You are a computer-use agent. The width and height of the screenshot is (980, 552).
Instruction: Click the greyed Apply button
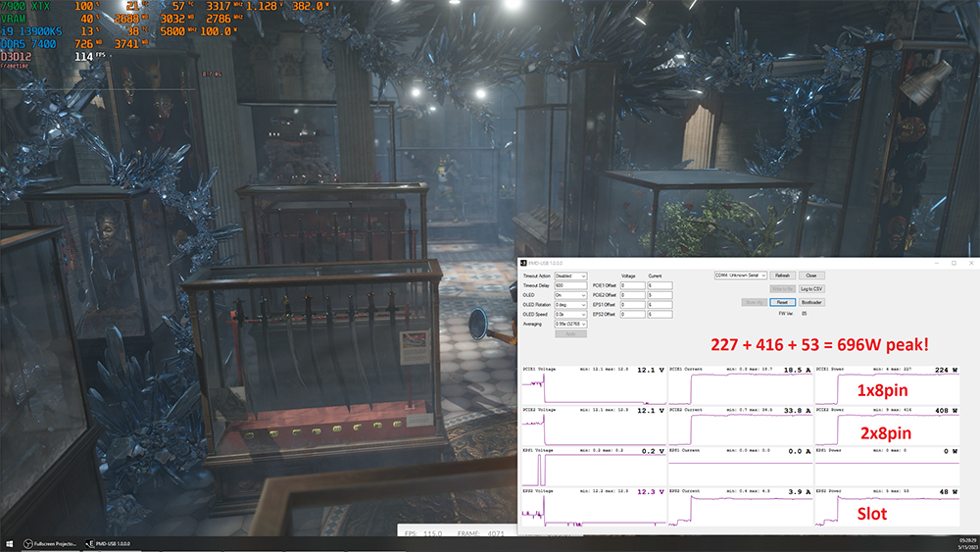570,333
